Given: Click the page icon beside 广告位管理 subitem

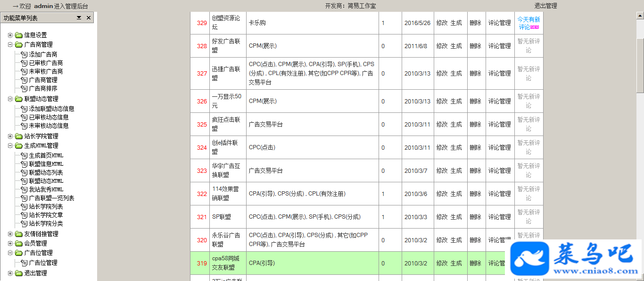Looking at the screenshot, I should coord(25,263).
